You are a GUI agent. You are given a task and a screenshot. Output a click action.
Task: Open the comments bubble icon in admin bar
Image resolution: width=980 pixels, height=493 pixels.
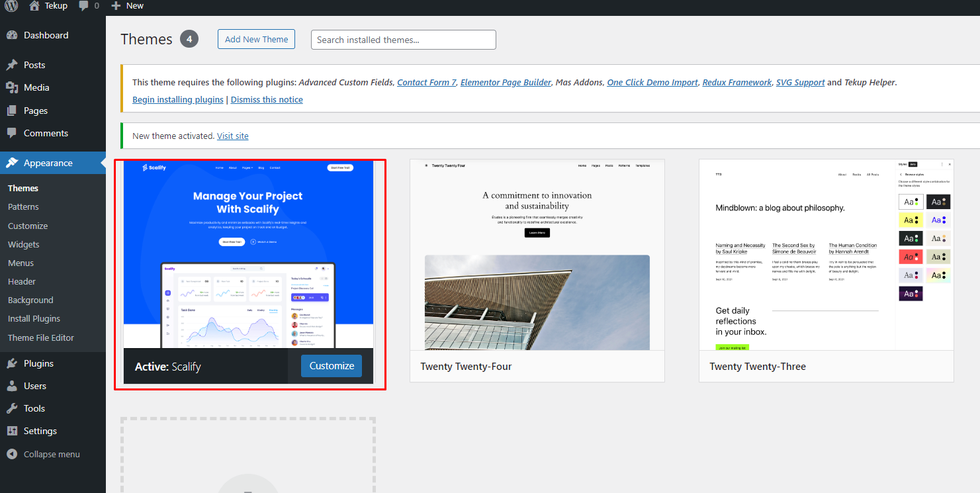[x=84, y=5]
